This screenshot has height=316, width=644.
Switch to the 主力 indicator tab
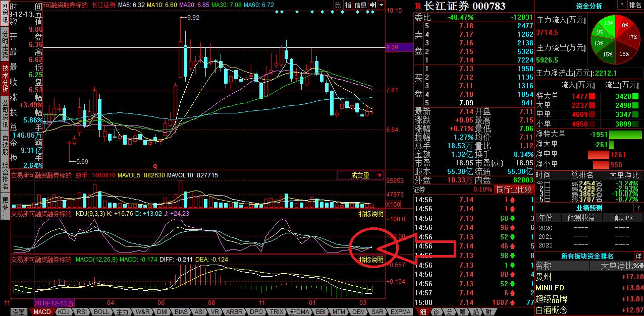coord(122,312)
